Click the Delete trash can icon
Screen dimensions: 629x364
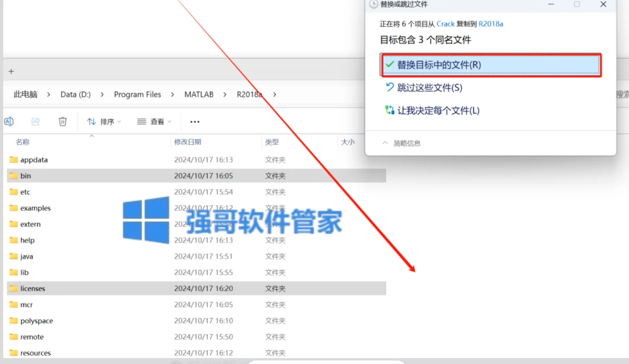[63, 121]
